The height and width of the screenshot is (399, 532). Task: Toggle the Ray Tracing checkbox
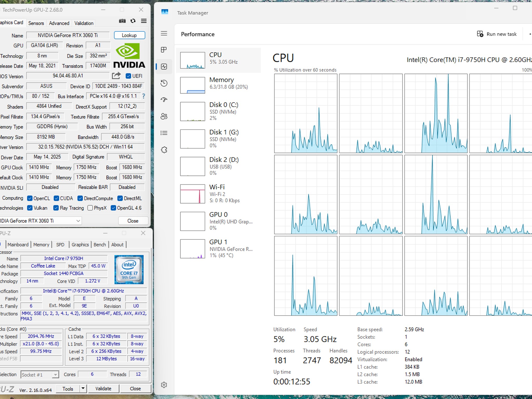(56, 208)
